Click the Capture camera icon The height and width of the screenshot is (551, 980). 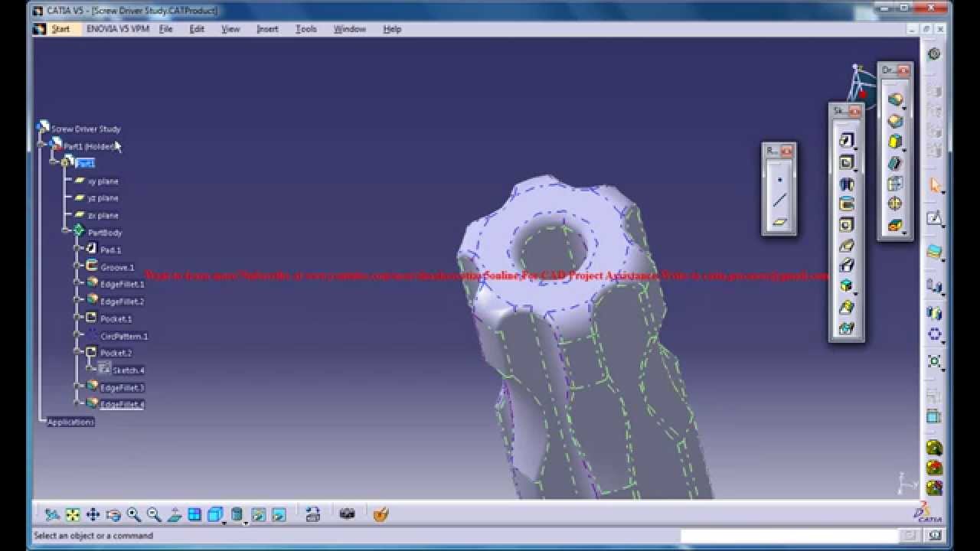coord(348,514)
